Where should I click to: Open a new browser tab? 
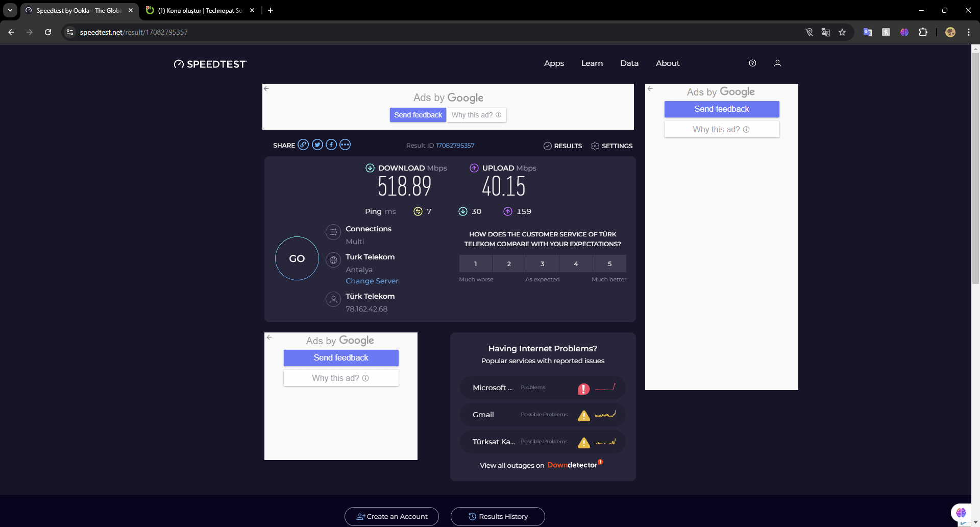point(271,10)
